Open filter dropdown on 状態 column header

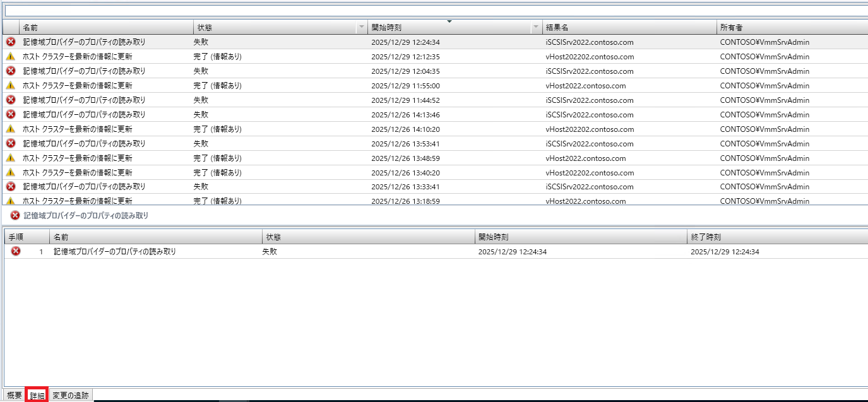click(362, 28)
